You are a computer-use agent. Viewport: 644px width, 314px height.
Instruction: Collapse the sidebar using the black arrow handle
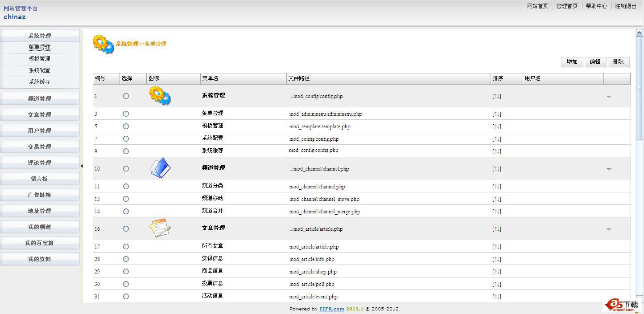(x=82, y=166)
